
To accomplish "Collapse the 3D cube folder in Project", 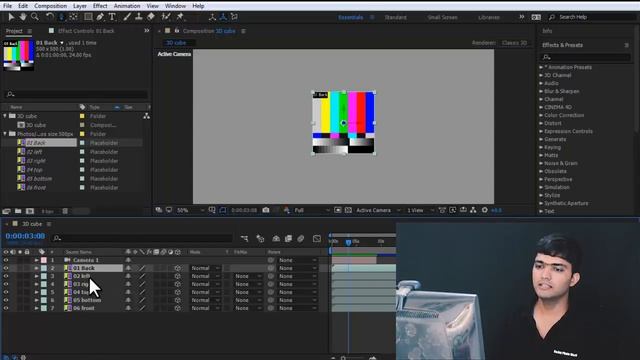I will click(5, 116).
